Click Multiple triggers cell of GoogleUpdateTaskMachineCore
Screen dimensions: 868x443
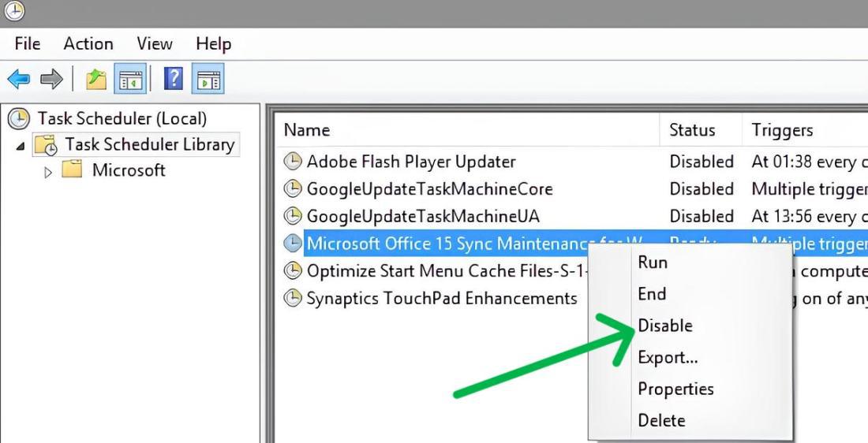coord(810,189)
